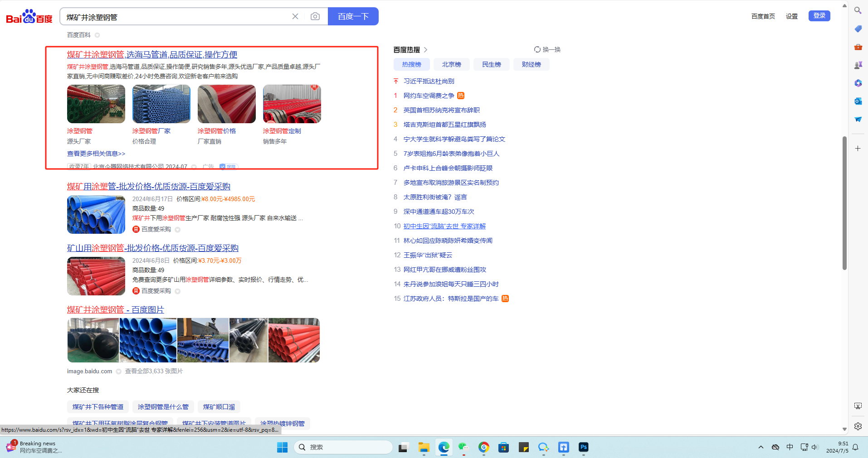Show hidden system tray icons chevron
868x458 pixels.
761,447
